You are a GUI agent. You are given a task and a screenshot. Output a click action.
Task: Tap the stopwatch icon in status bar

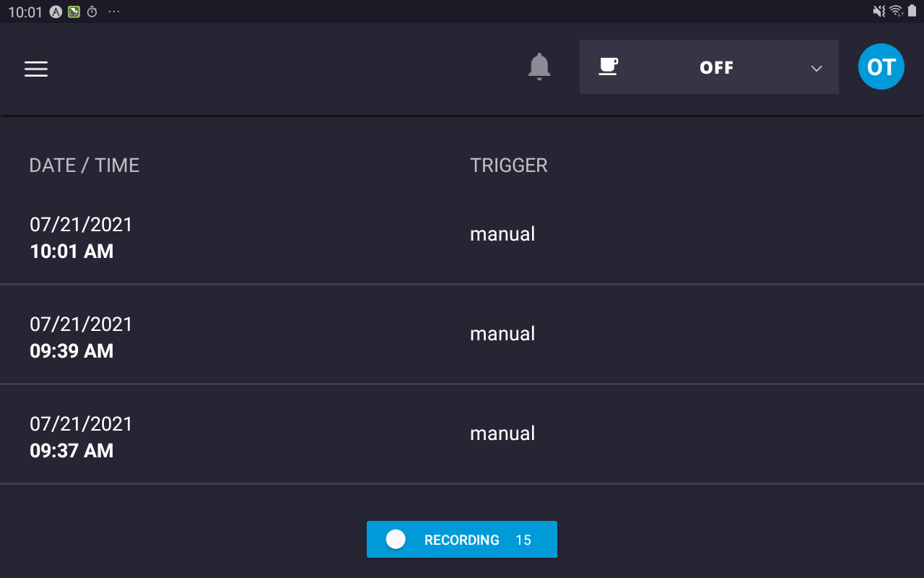[92, 12]
